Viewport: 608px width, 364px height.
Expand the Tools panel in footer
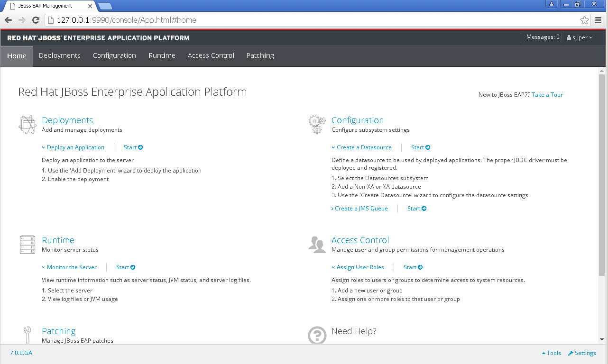pyautogui.click(x=551, y=353)
